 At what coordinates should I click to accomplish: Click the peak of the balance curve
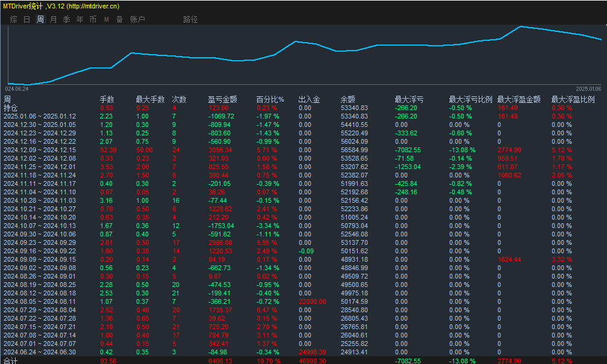click(520, 26)
